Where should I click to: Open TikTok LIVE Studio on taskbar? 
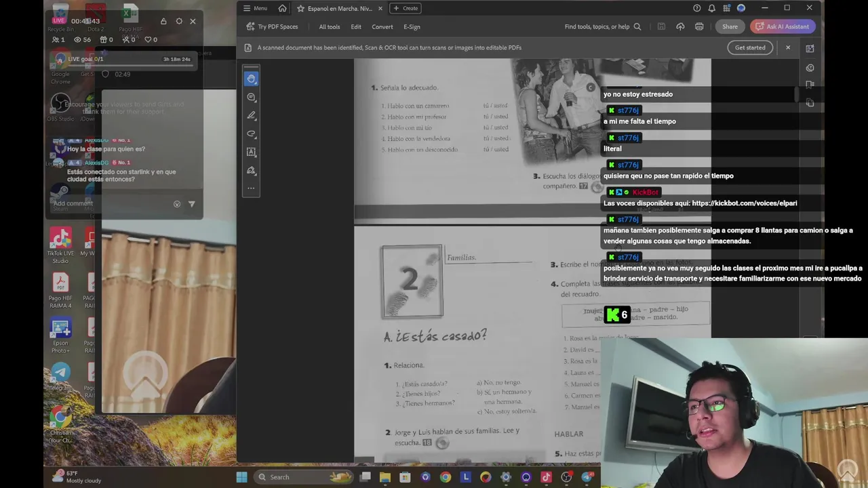tap(546, 477)
